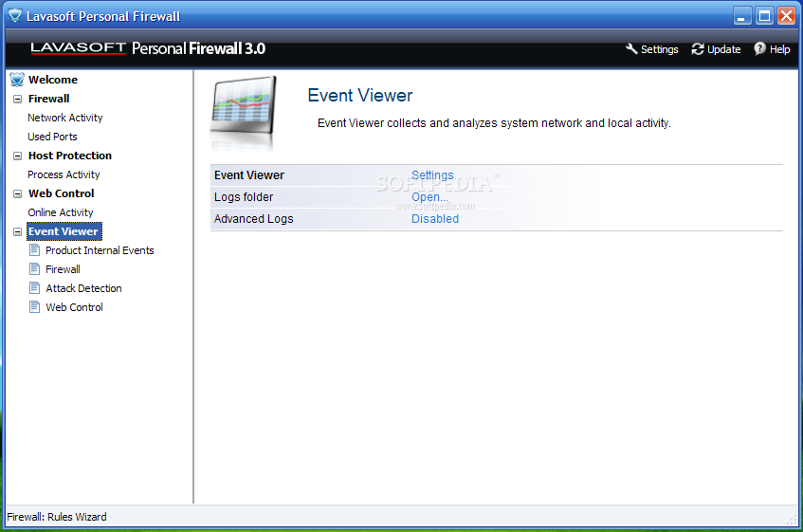Collapse the Event Viewer tree node
This screenshot has height=532, width=803.
pos(17,231)
